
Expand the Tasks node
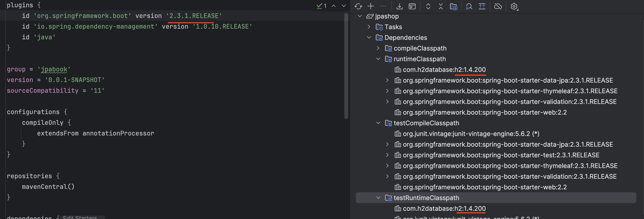coord(369,27)
